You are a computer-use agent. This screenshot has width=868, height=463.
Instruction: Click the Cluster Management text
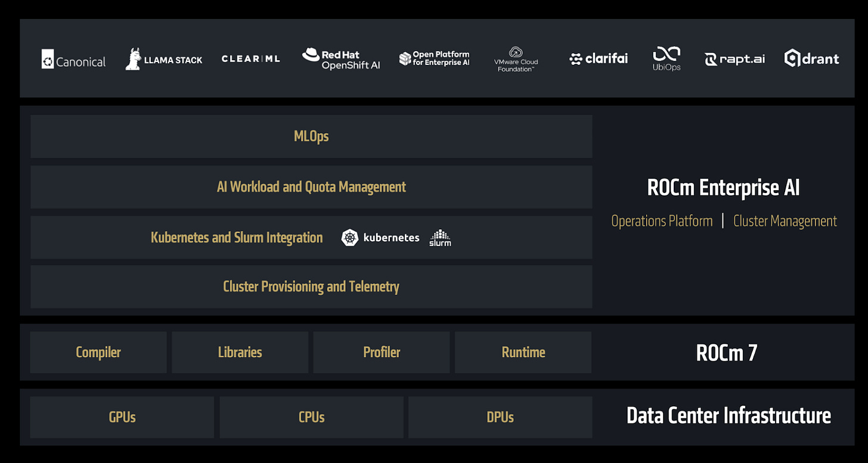coord(785,221)
